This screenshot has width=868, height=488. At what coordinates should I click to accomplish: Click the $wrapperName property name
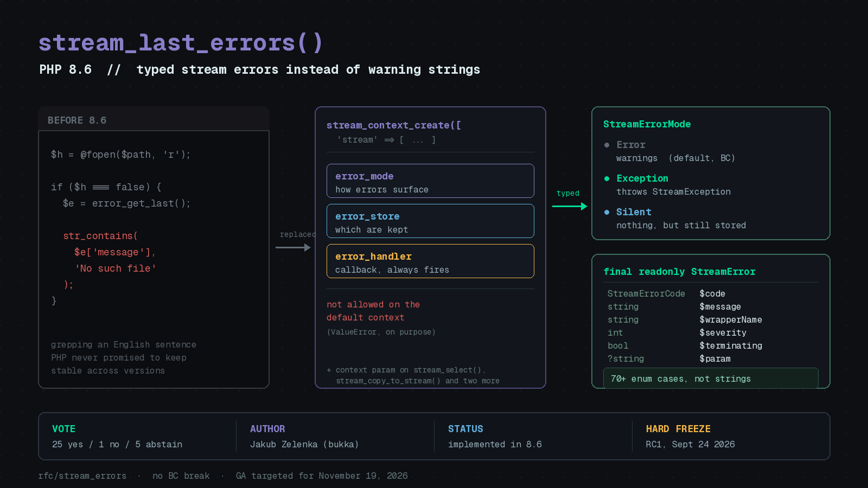731,320
